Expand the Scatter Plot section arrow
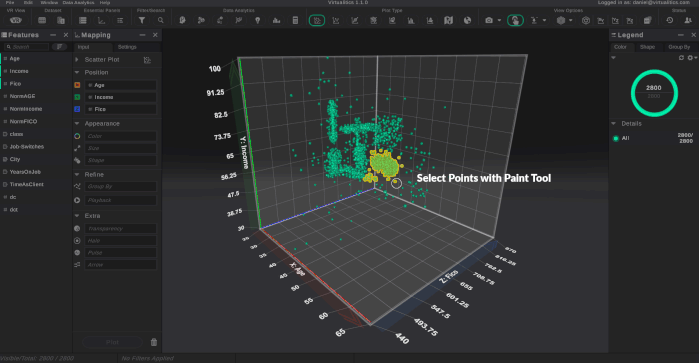Image resolution: width=699 pixels, height=363 pixels. pyautogui.click(x=77, y=59)
